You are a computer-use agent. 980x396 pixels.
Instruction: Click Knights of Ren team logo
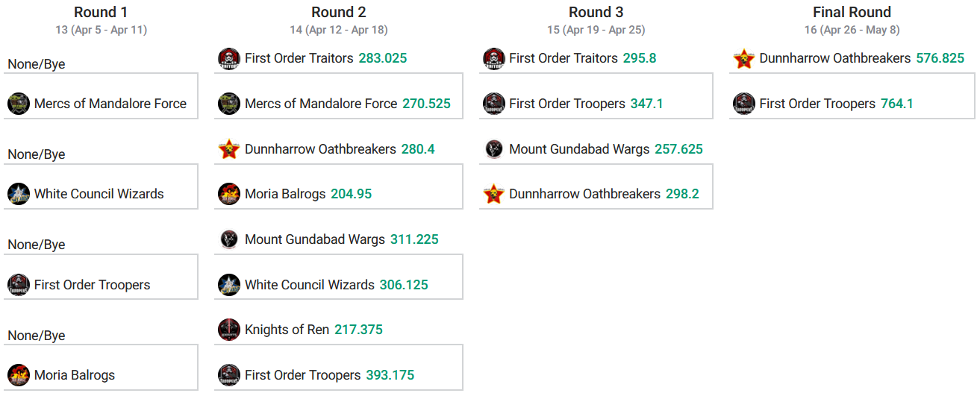(x=229, y=330)
